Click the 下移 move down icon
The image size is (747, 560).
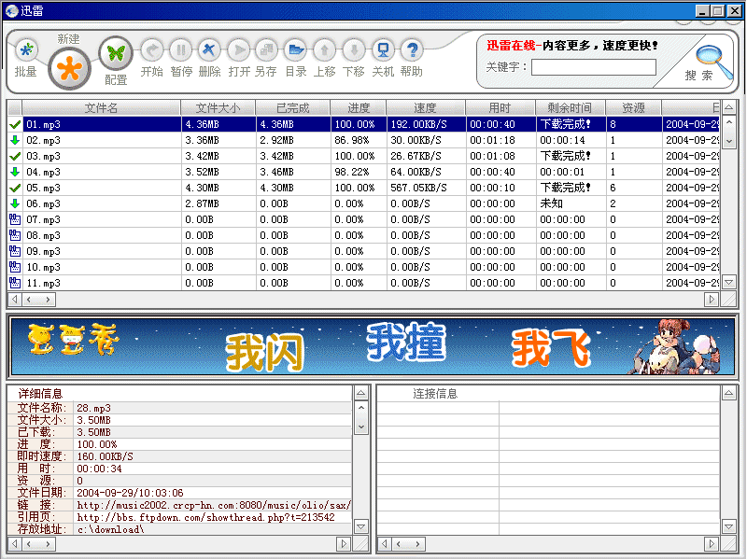354,50
